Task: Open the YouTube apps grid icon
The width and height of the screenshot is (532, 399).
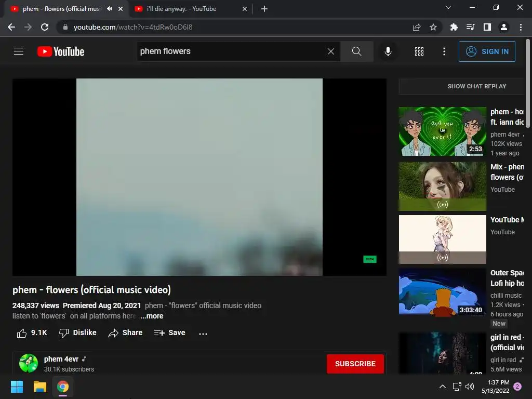Action: click(419, 51)
